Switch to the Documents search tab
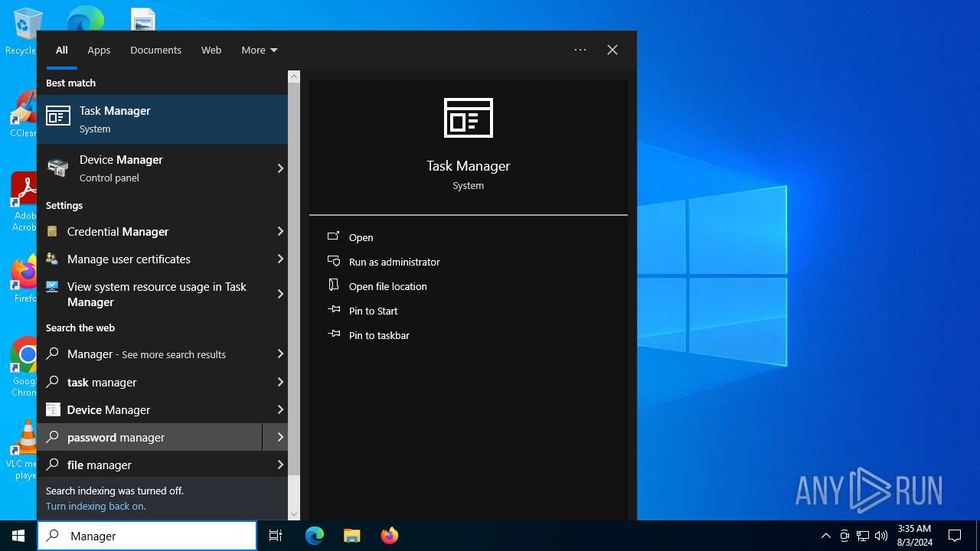 155,50
